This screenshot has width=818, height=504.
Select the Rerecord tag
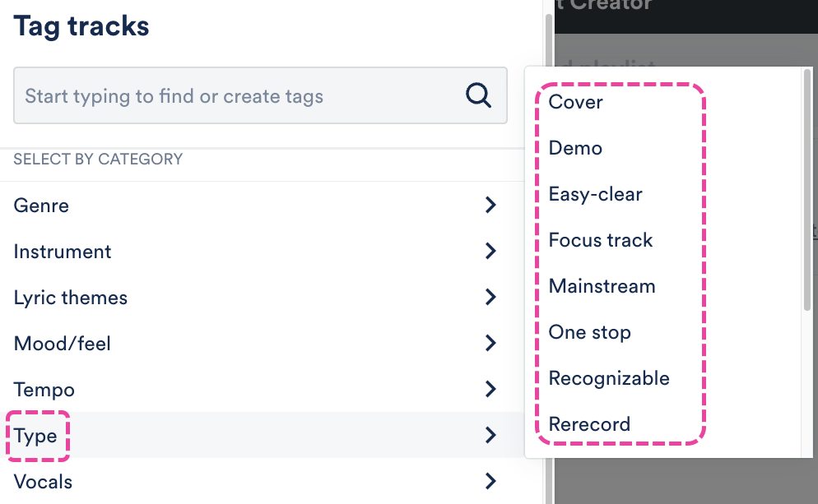(589, 424)
